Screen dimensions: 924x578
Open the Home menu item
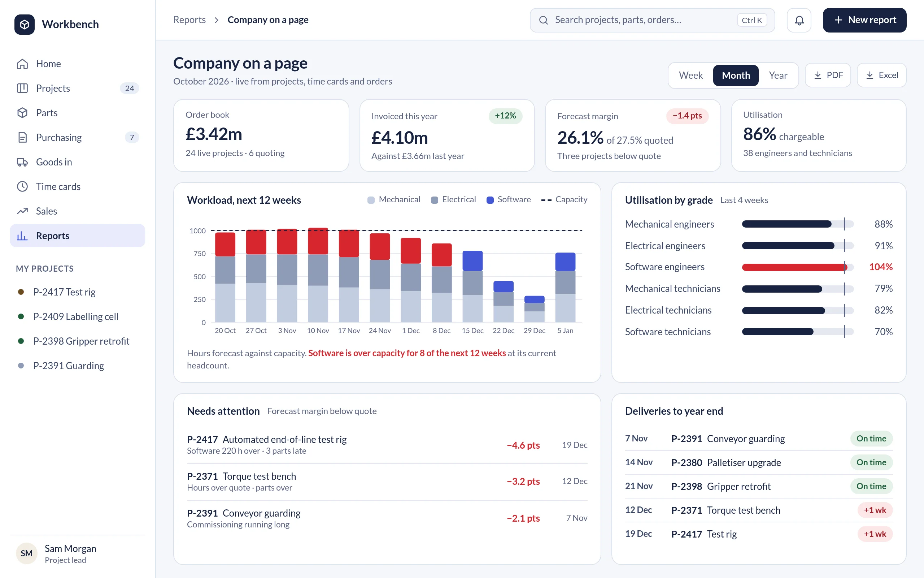[x=78, y=64]
